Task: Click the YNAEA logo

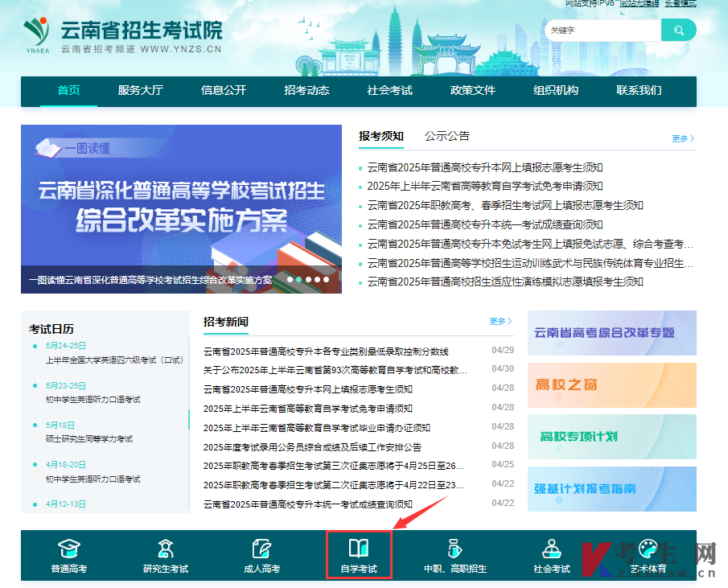Action: coord(37,35)
